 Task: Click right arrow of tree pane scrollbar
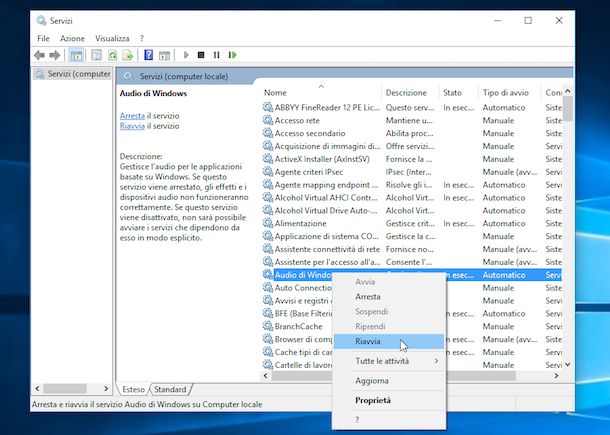[x=106, y=388]
